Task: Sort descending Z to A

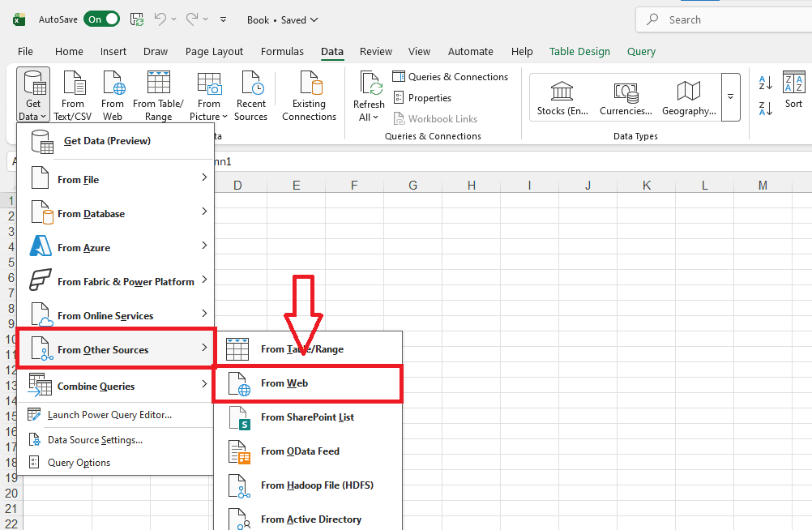Action: [765, 109]
